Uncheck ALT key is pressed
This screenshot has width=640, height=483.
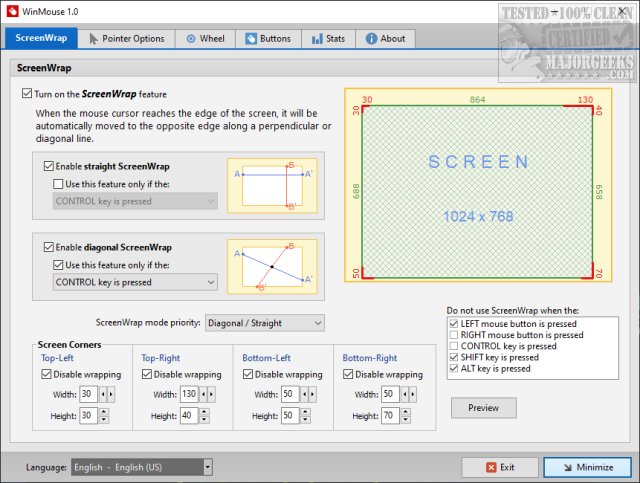[x=454, y=369]
